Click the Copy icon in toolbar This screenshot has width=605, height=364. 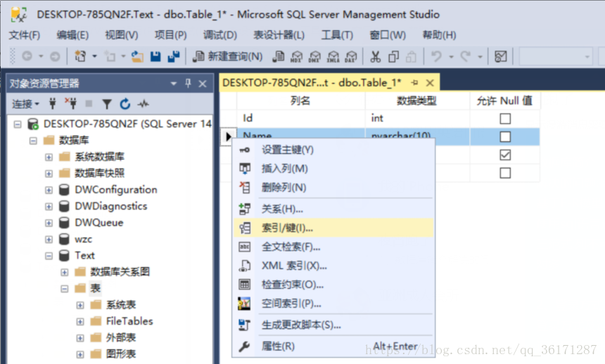click(393, 57)
